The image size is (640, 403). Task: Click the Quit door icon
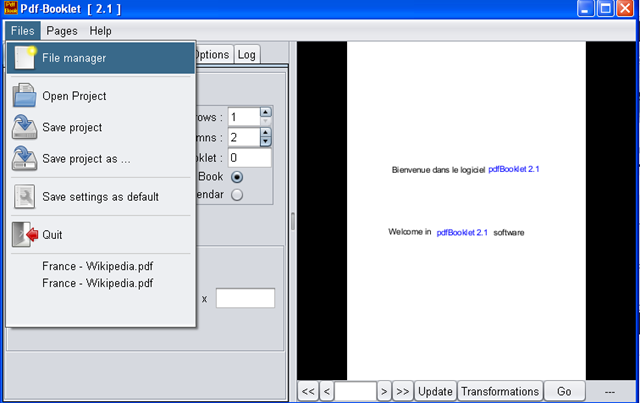pos(24,234)
